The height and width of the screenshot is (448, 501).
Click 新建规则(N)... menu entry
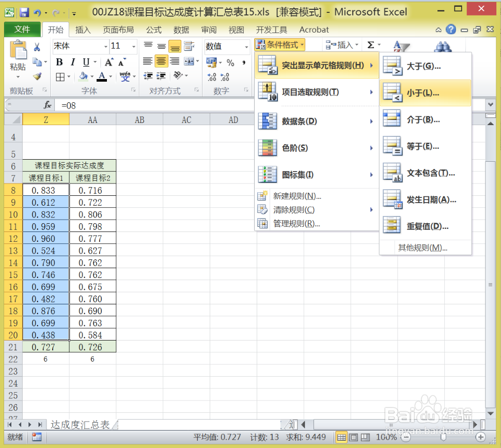[317, 196]
